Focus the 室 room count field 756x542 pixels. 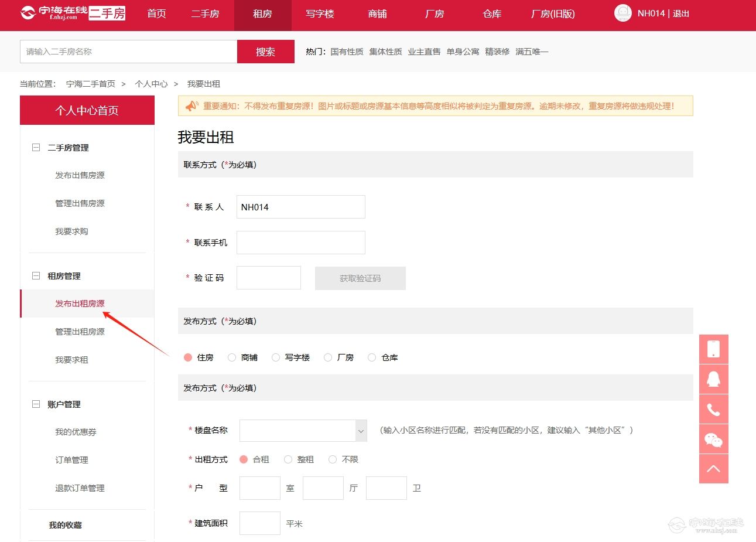pyautogui.click(x=260, y=488)
